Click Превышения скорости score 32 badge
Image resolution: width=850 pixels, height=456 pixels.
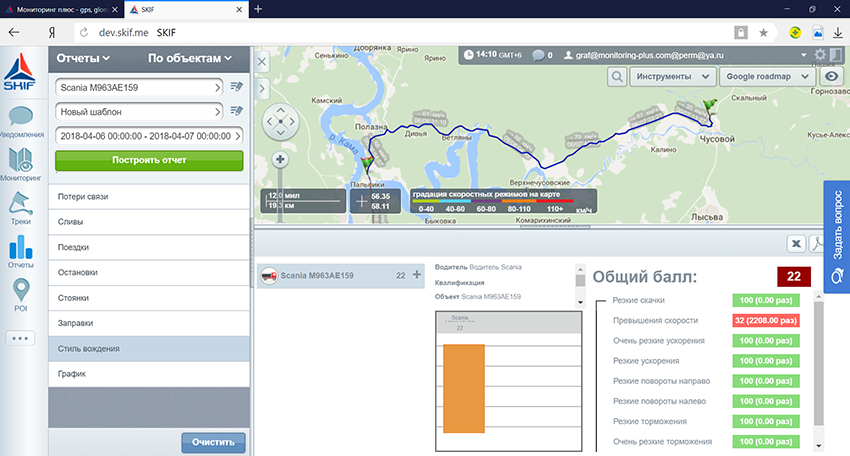(x=765, y=320)
